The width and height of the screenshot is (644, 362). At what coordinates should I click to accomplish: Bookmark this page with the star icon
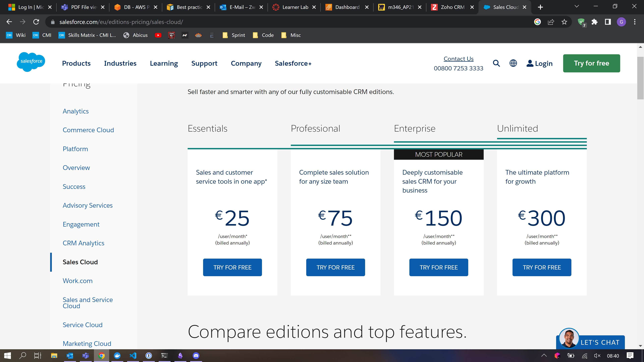pyautogui.click(x=564, y=22)
